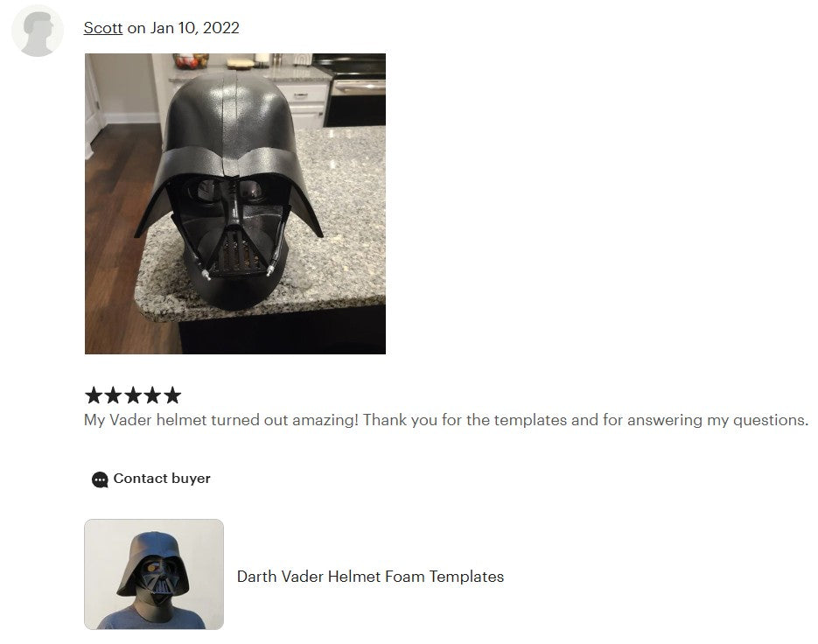818x644 pixels.
Task: Click the sentence beginning 'Thank you for the templates'
Action: [x=586, y=420]
